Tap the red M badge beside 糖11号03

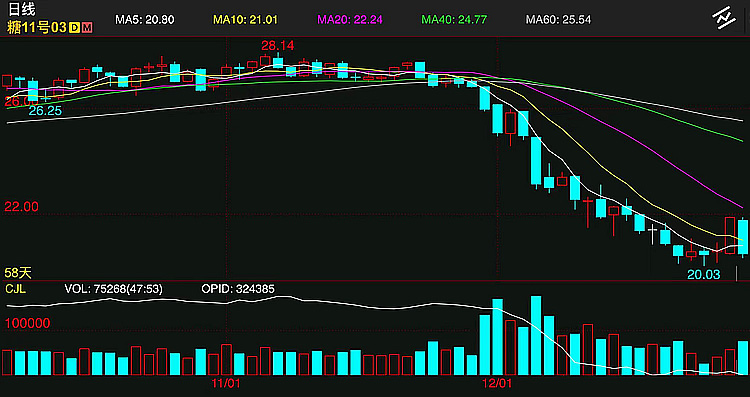[x=87, y=28]
